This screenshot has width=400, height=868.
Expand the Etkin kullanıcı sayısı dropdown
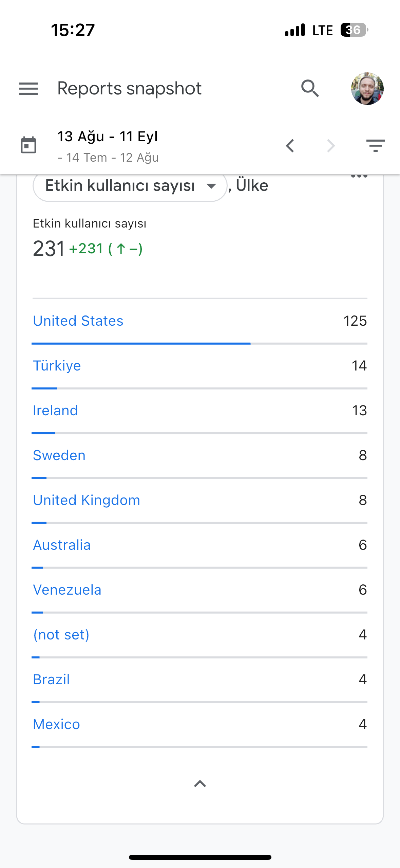130,186
